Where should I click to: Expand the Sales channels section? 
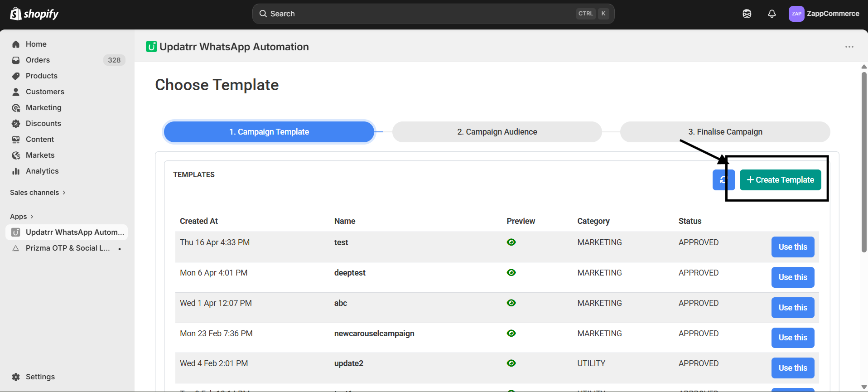(x=38, y=193)
